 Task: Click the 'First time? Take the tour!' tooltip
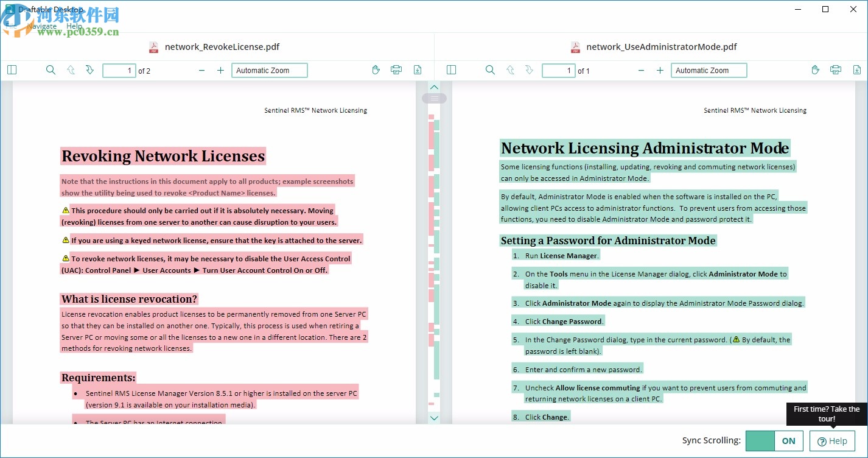coord(827,414)
